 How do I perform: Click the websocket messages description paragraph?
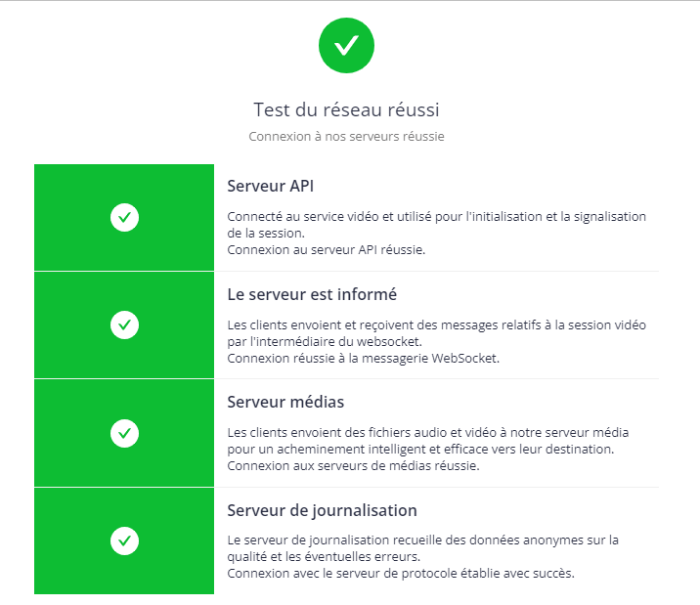click(437, 333)
